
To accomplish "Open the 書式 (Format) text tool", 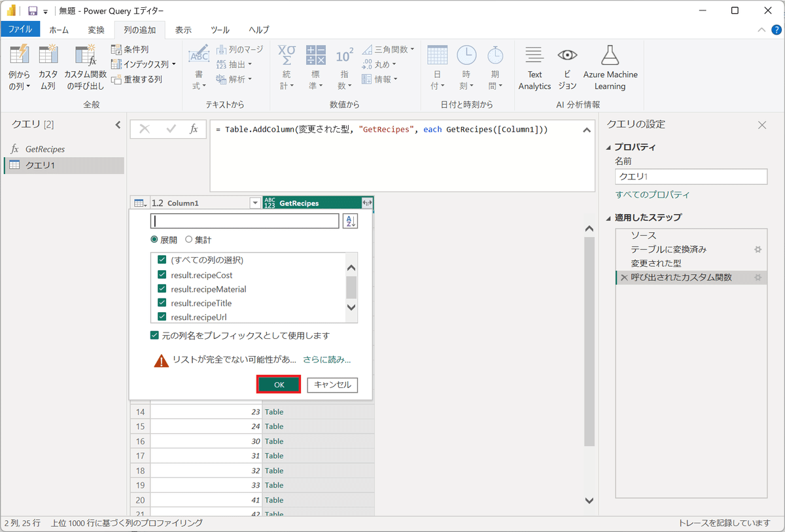I will [x=199, y=67].
